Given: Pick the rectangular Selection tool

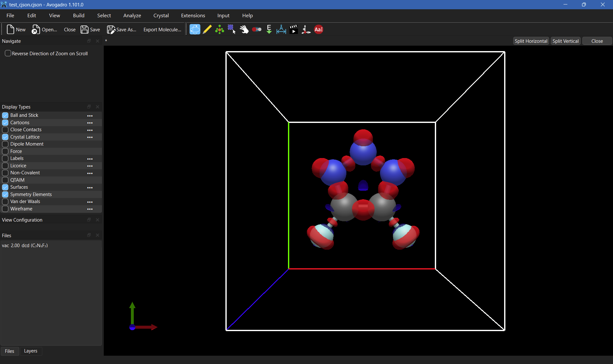Looking at the screenshot, I should click(232, 29).
